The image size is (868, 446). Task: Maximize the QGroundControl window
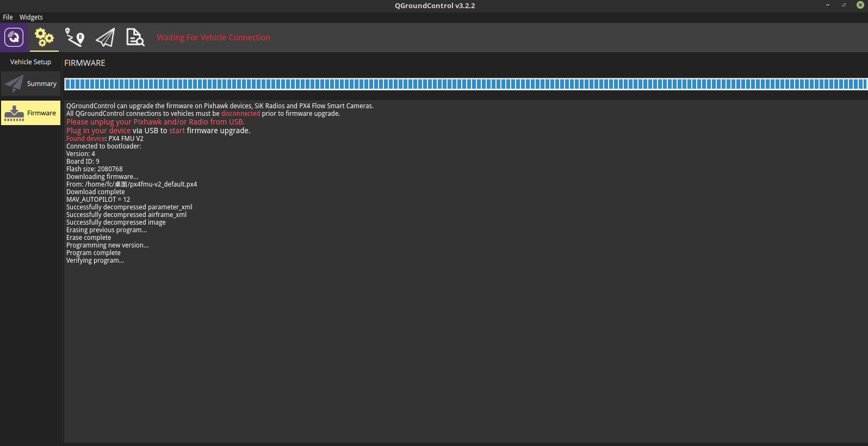tap(844, 5)
